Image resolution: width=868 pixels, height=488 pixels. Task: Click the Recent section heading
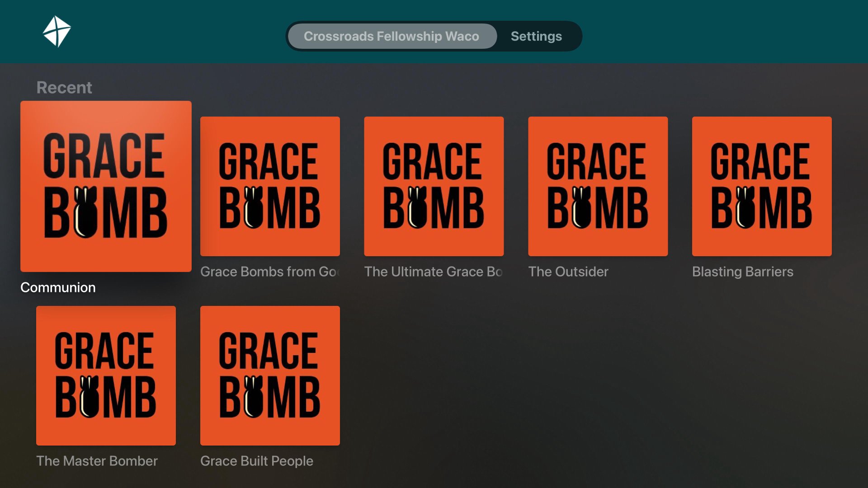[64, 87]
